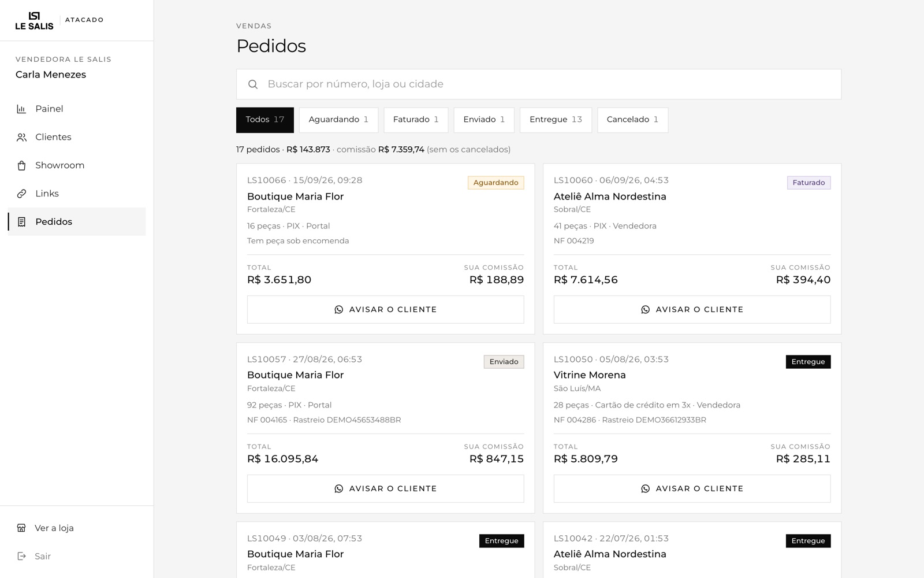Click the Faturado status badge
Screen dimensions: 924x578
point(808,183)
